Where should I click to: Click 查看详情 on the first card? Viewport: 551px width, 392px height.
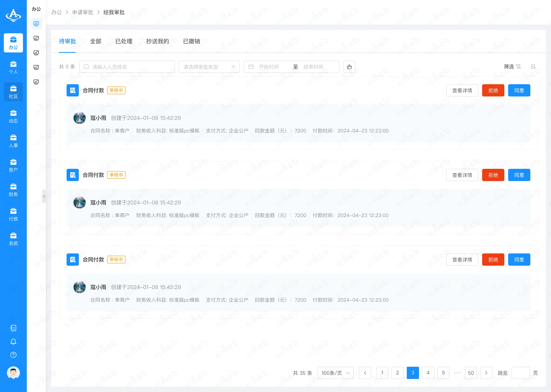coord(462,90)
